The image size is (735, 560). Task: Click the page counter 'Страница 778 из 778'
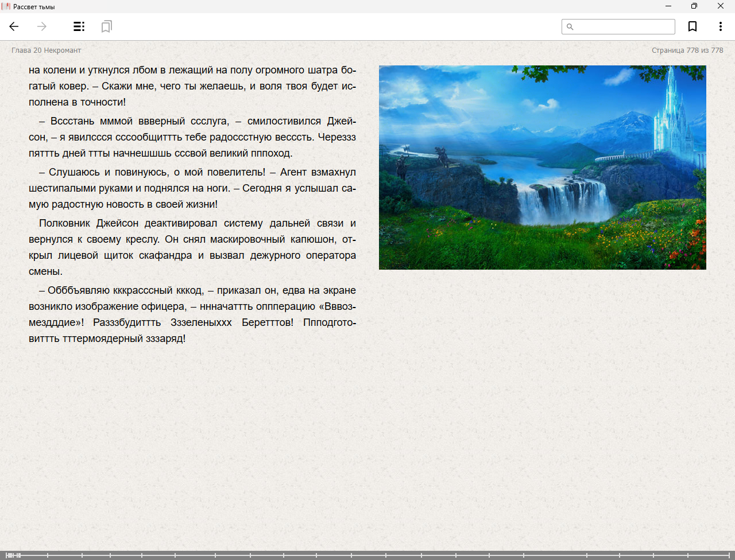pos(687,50)
